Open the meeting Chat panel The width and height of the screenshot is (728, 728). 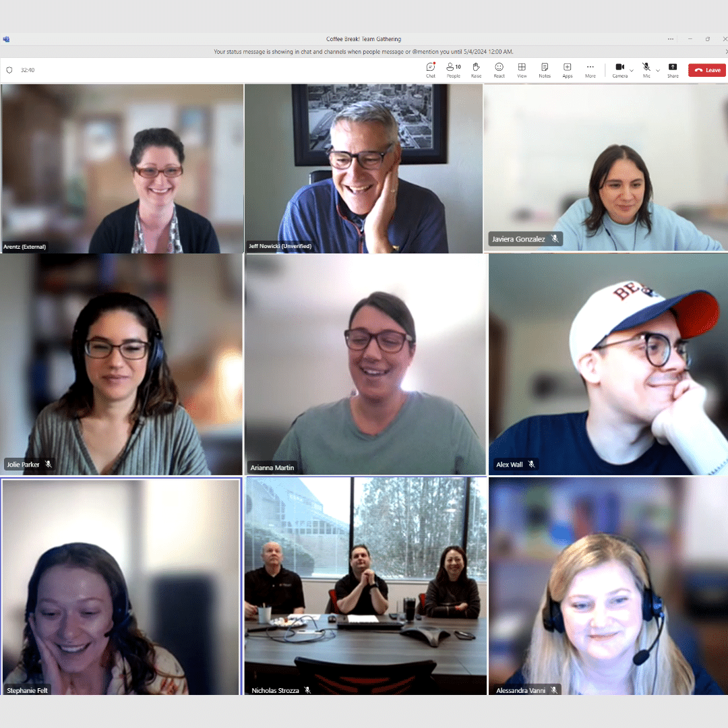(430, 70)
